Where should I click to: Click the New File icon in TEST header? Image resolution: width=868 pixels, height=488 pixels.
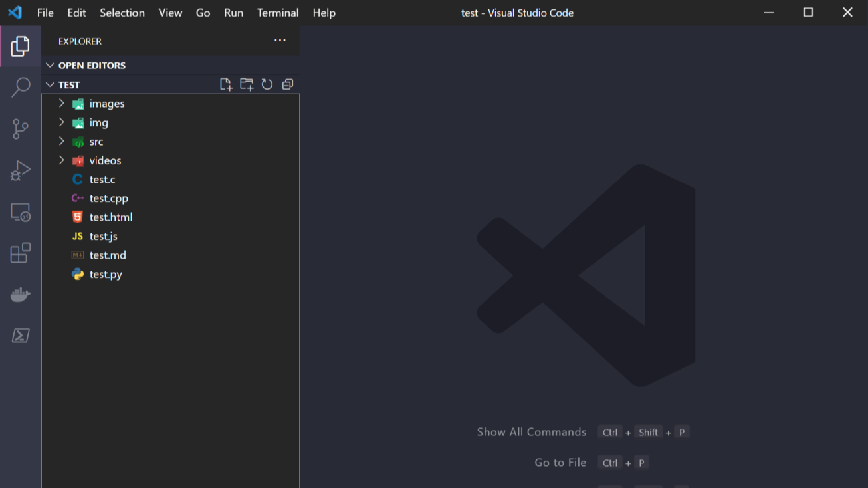226,84
